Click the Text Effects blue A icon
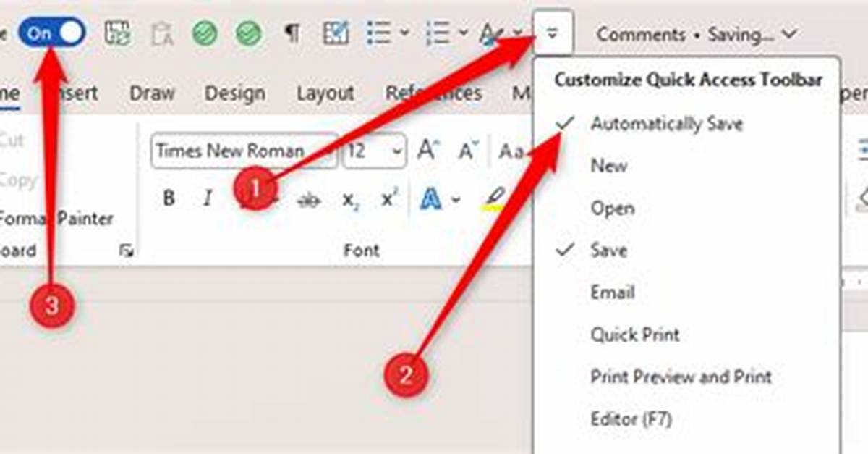 coord(431,199)
